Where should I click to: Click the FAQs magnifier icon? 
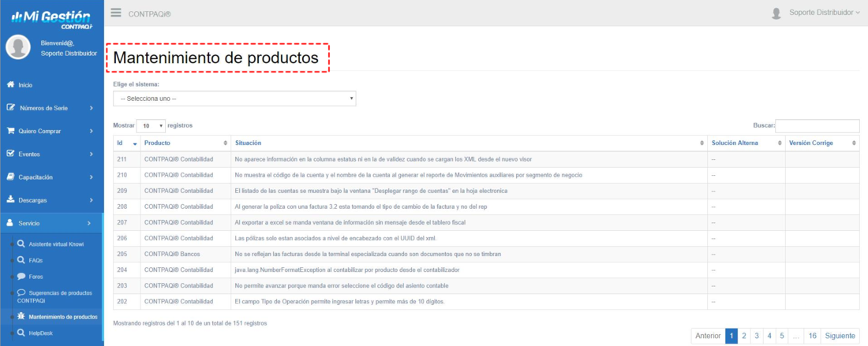[x=21, y=259]
